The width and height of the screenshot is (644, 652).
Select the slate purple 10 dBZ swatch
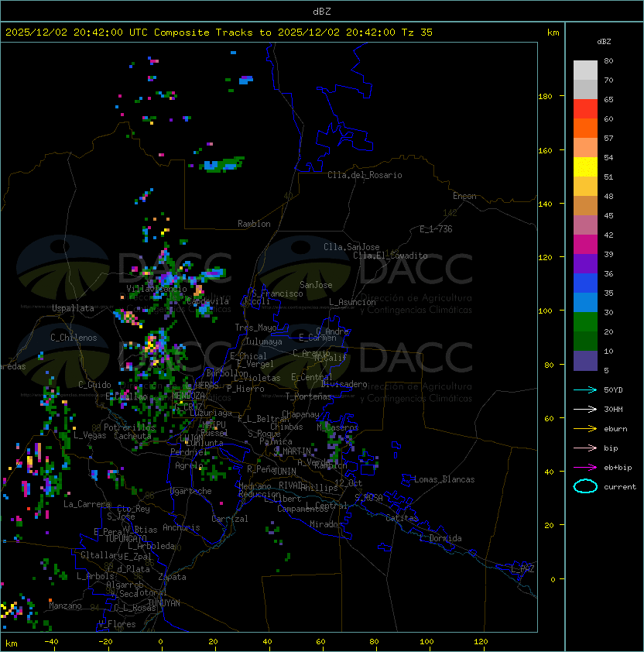[585, 361]
